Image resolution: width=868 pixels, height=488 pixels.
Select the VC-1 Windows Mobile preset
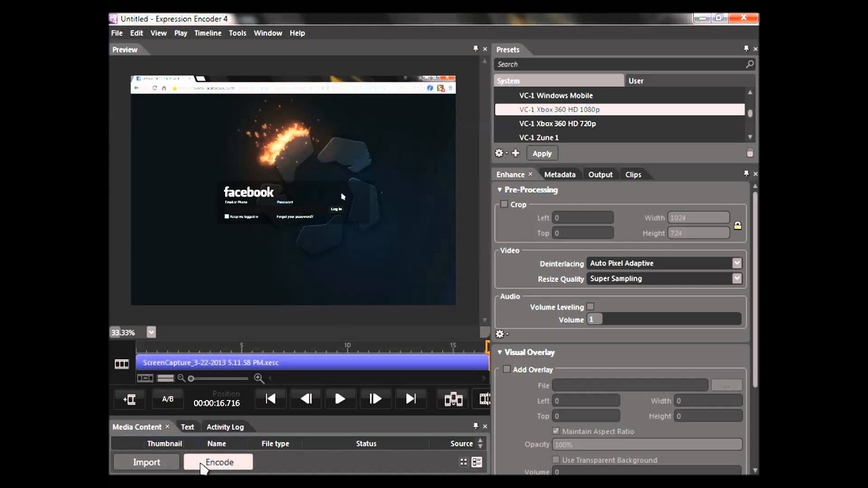pyautogui.click(x=620, y=96)
